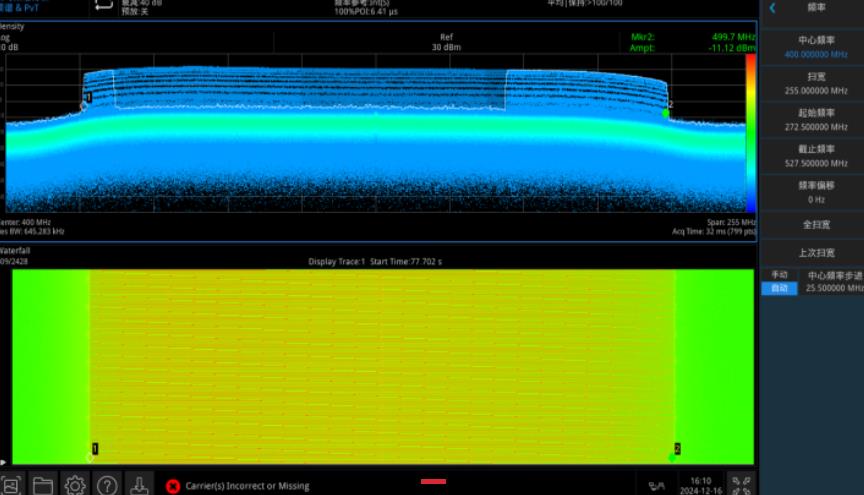Viewport: 864px width, 495px height.
Task: Click the red error icon beside Carrier(s) message
Action: 173,485
